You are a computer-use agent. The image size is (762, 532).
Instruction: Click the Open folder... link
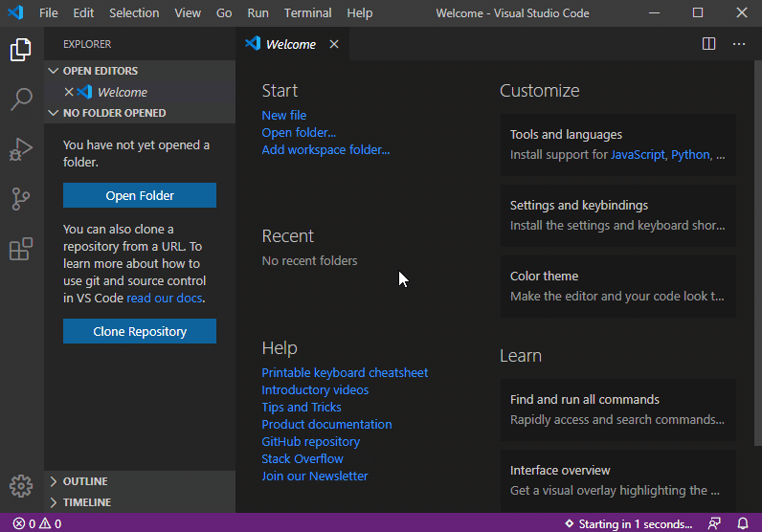pos(299,132)
